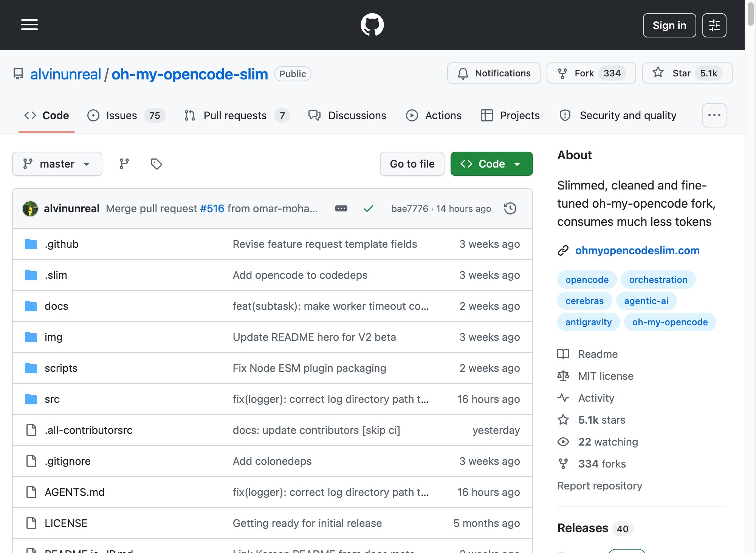Open the src folder
The width and height of the screenshot is (756, 553).
pyautogui.click(x=52, y=399)
